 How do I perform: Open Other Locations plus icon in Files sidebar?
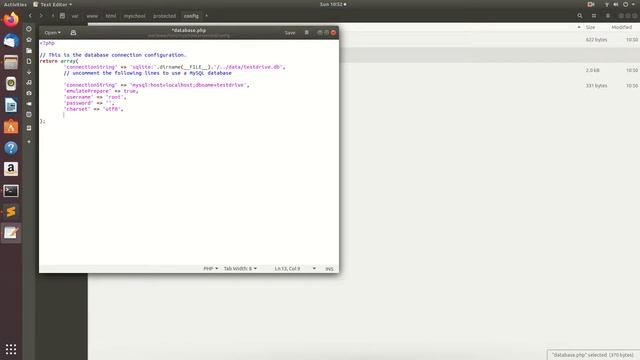29,142
